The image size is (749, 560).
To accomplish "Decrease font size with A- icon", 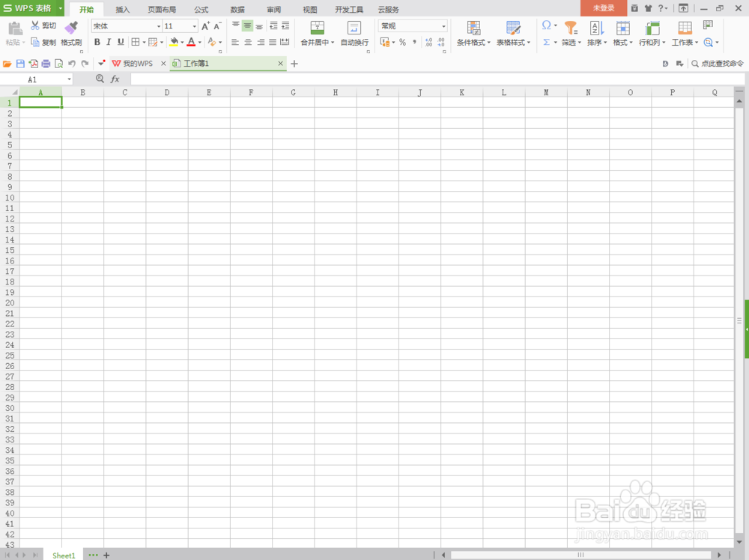I will point(217,26).
